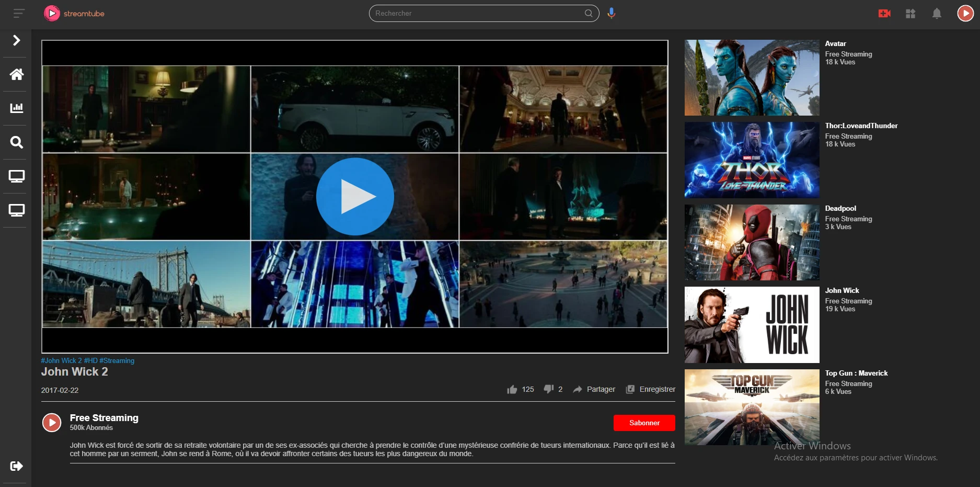This screenshot has width=980, height=487.
Task: Click the sidebar logout icon
Action: [16, 466]
